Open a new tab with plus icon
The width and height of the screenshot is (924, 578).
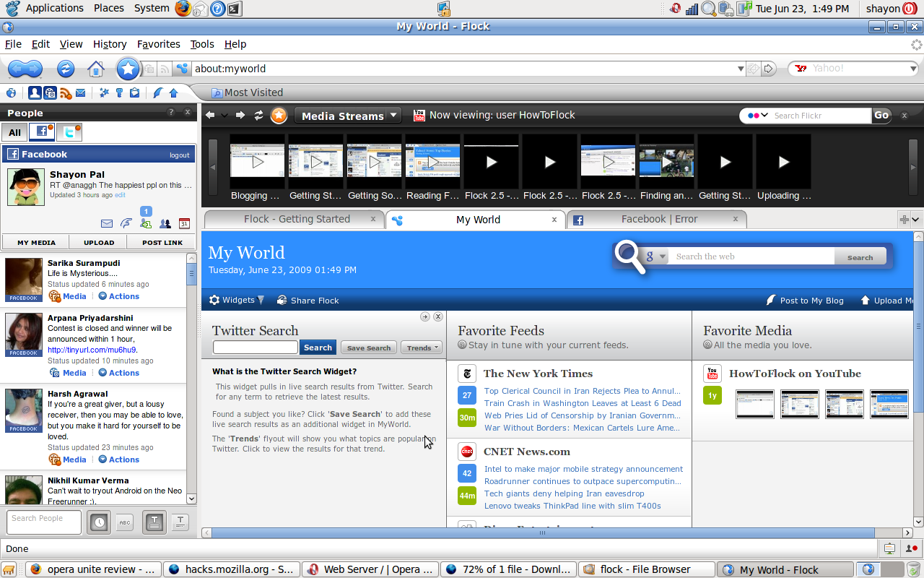coord(904,219)
